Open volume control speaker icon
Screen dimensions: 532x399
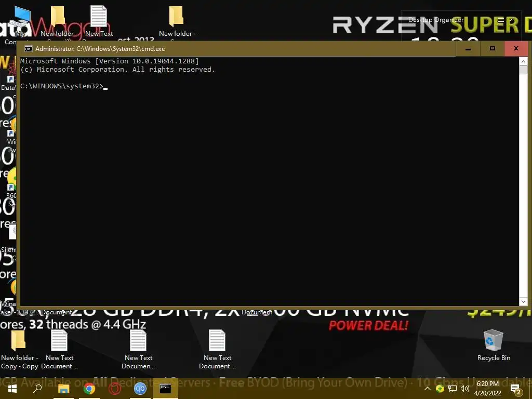(465, 389)
